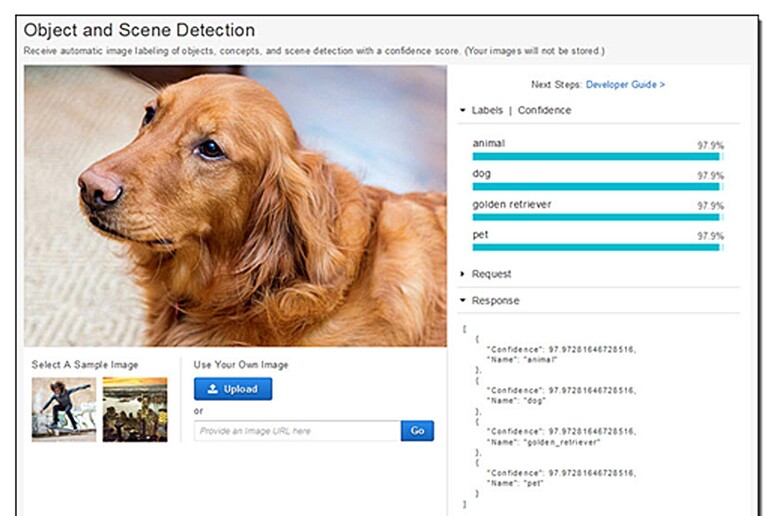774x516 pixels.
Task: Click the pet confidence bar
Action: click(597, 247)
